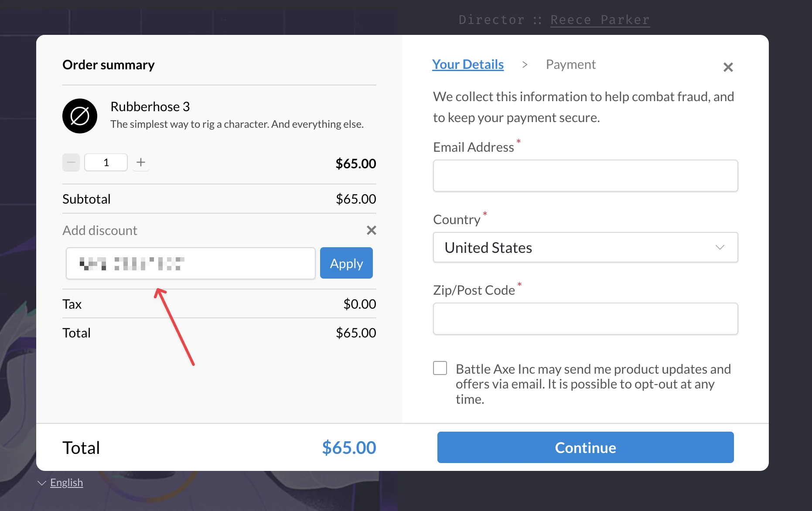The width and height of the screenshot is (812, 511).
Task: Click into the discount code field
Action: 191,263
